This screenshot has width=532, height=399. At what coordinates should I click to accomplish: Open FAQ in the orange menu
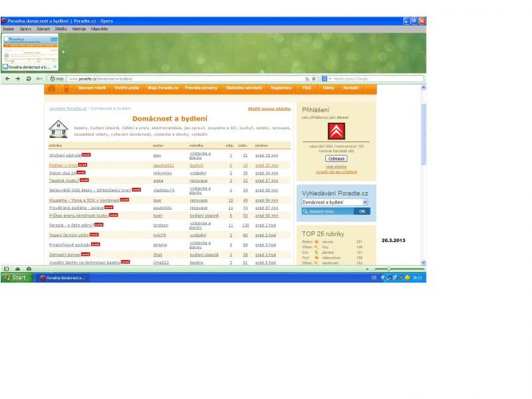click(307, 88)
